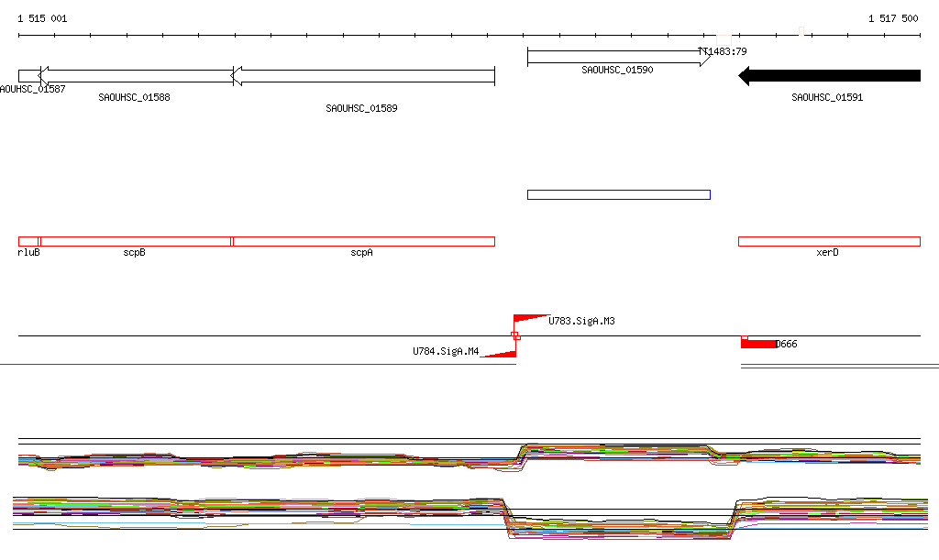Click the small SAOUHSC_01587 gene box

point(29,76)
